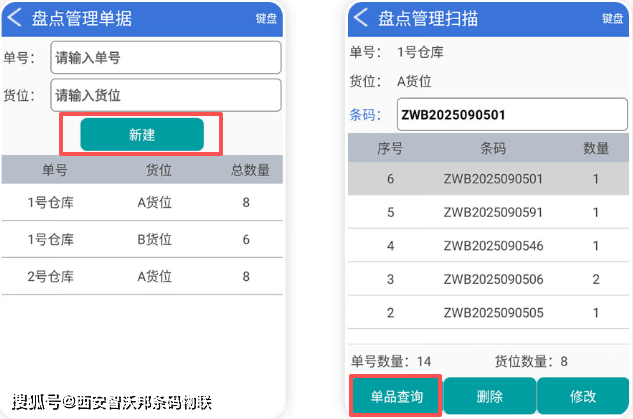Image resolution: width=633 pixels, height=419 pixels.
Task: Click the 数量 column header in scan table
Action: [x=596, y=148]
